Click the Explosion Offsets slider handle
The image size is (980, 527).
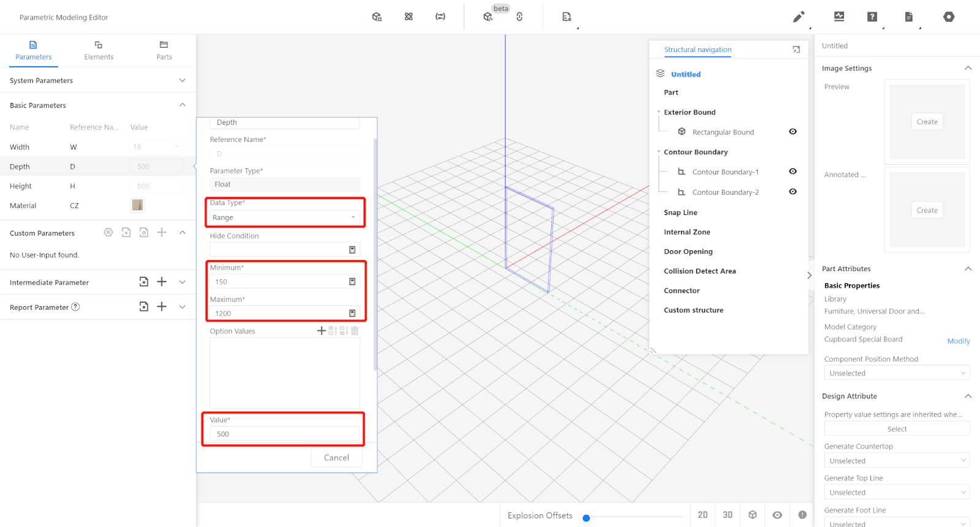[x=586, y=518]
